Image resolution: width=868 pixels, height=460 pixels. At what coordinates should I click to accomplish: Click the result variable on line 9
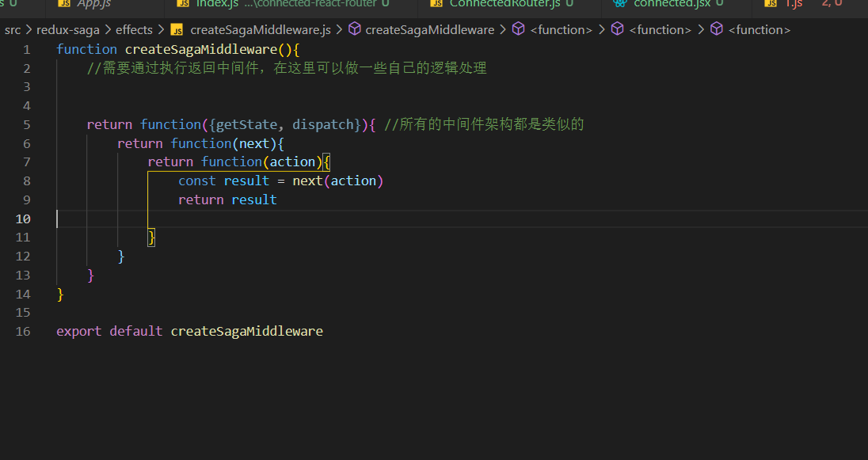coord(254,200)
